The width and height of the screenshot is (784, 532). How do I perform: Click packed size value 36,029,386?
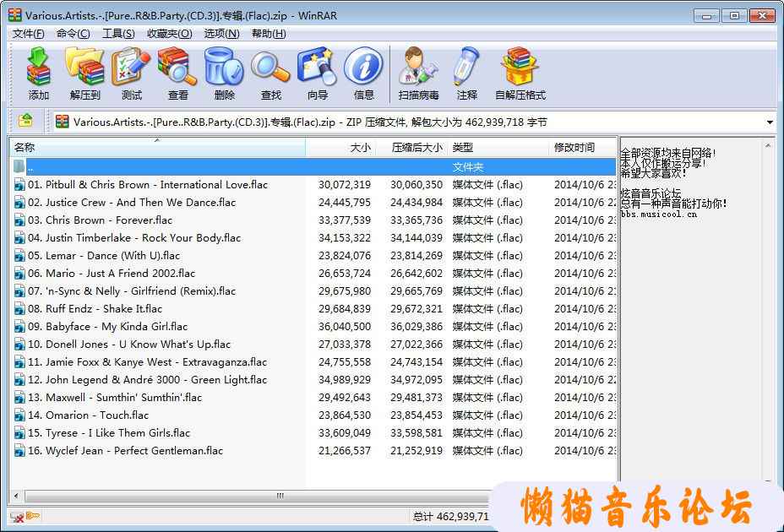(416, 327)
